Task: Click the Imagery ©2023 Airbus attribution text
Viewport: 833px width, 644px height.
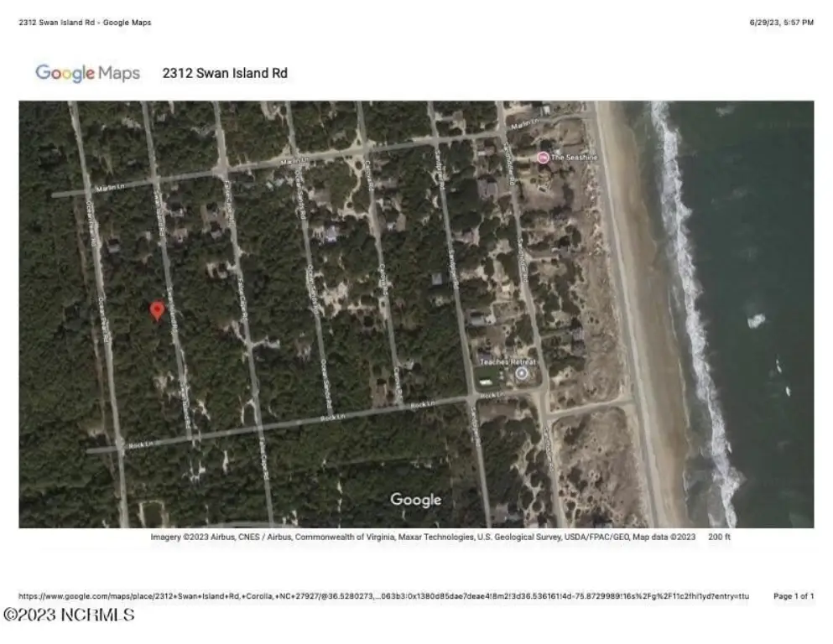Action: (423, 537)
